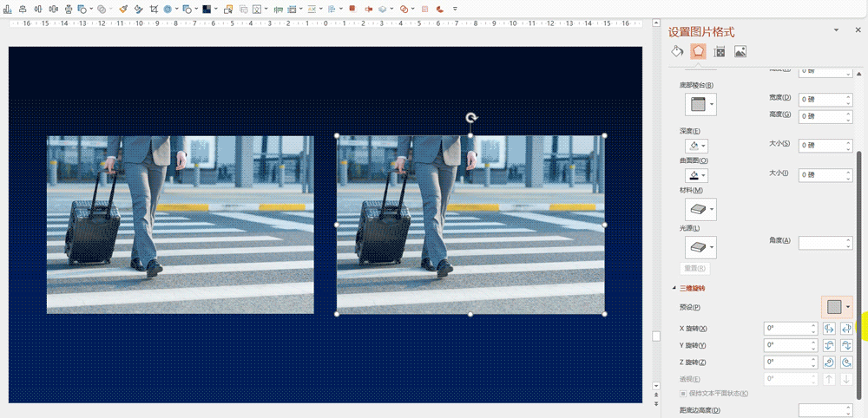Click the Y rotate up icon
Screen dimensions: 868x418
829,345
